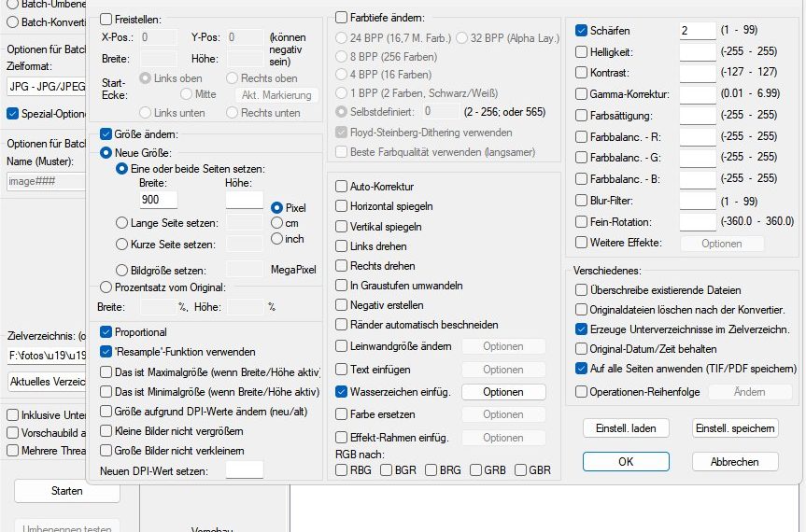Click Einstell. speichern button
806x532 pixels.
734,428
